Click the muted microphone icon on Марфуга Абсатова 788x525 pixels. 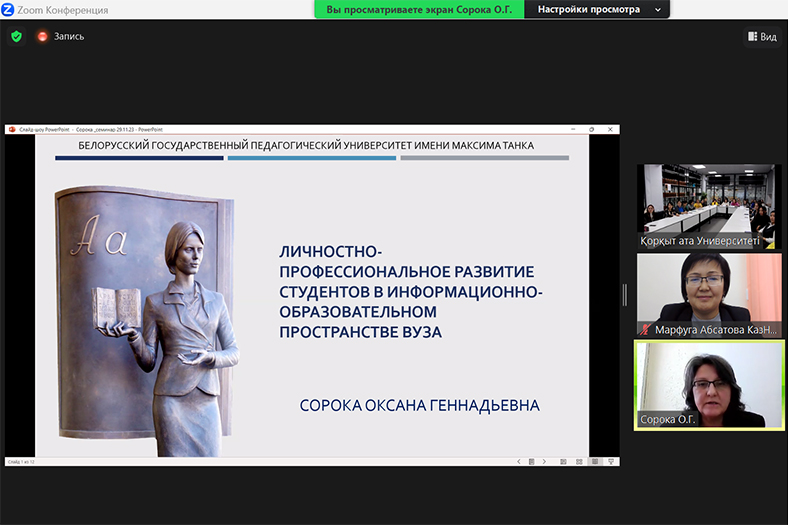click(x=647, y=329)
